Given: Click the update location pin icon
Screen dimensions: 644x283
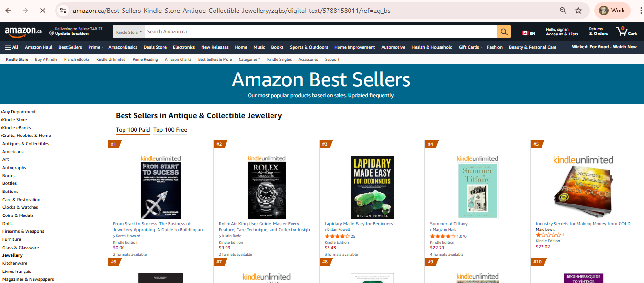Looking at the screenshot, I should [x=52, y=34].
